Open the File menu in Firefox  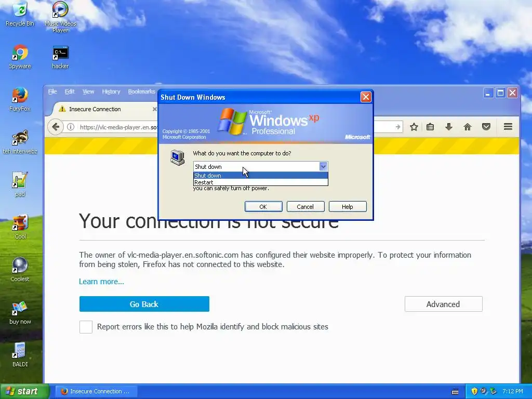click(52, 91)
